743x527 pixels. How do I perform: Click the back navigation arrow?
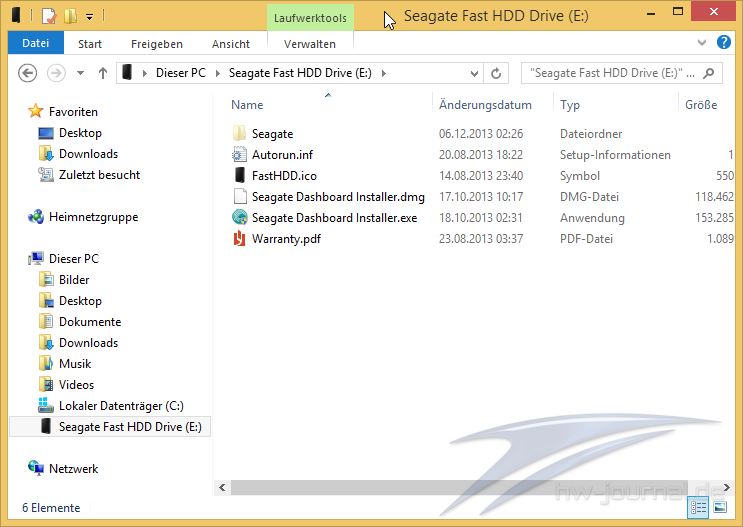(28, 73)
